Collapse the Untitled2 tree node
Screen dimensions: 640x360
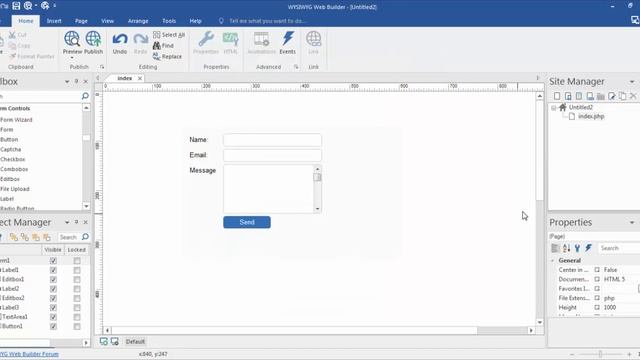(553, 108)
